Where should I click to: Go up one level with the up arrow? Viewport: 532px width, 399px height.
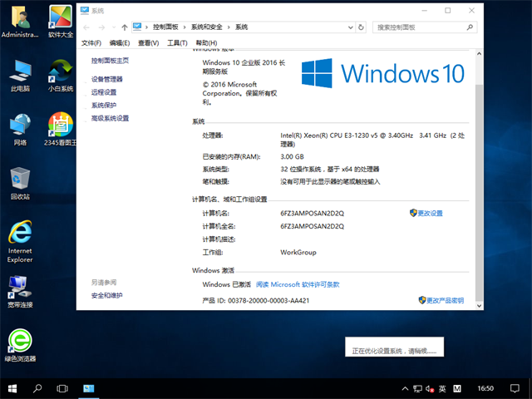[123, 27]
